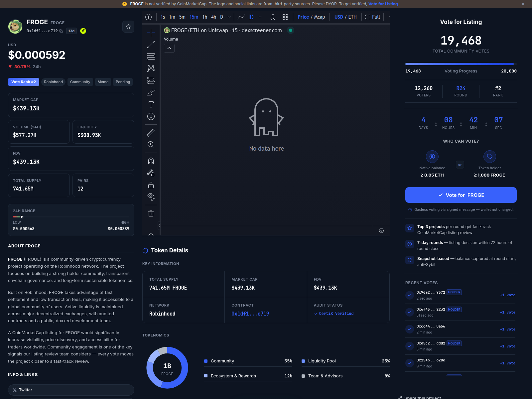Open Vote for Listing banner link

pos(383,4)
